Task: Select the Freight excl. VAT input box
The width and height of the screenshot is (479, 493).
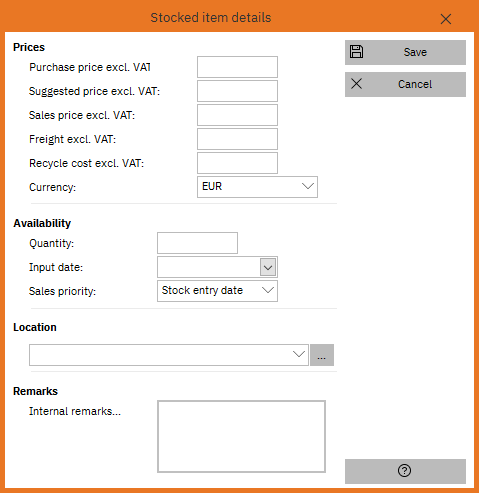Action: 237,139
